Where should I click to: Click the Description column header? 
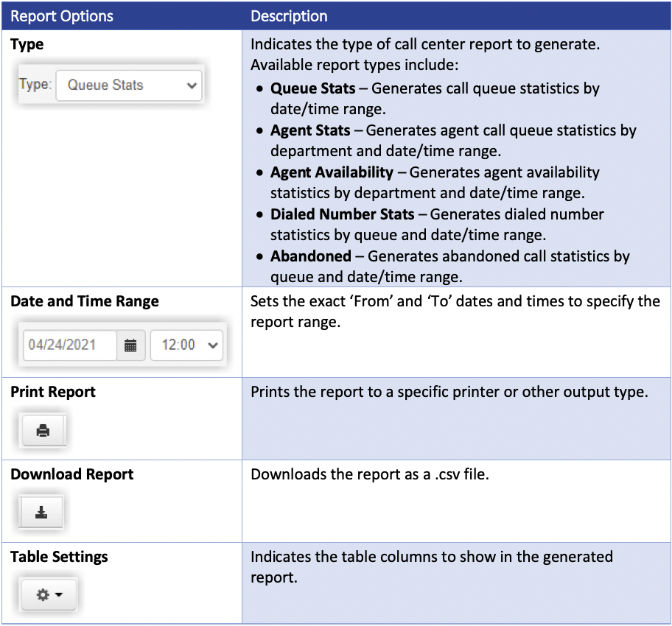coord(289,15)
